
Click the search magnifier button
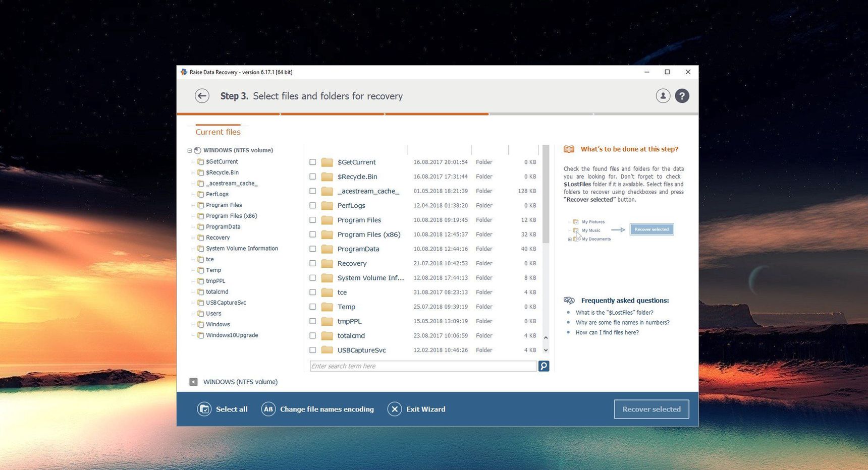pyautogui.click(x=544, y=366)
